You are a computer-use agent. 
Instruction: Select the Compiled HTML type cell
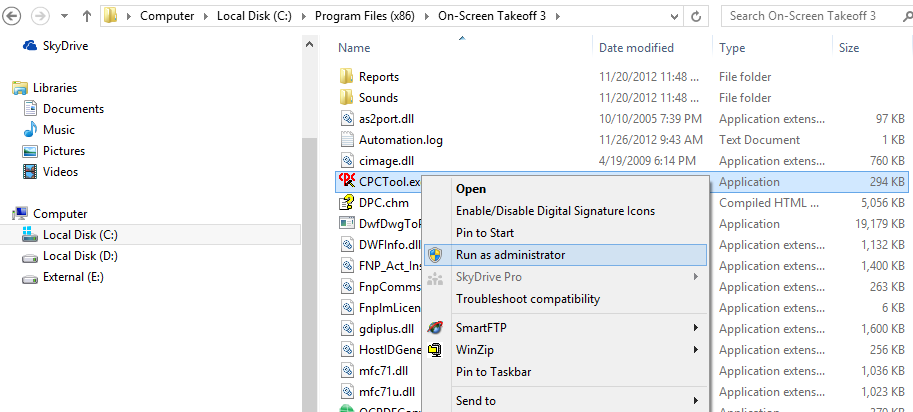pyautogui.click(x=767, y=203)
